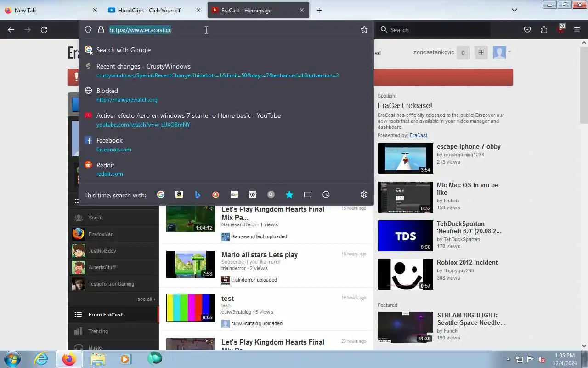
Task: Open STREAM HIGHLIGHT Seattle Space Needle video
Action: coord(471,319)
